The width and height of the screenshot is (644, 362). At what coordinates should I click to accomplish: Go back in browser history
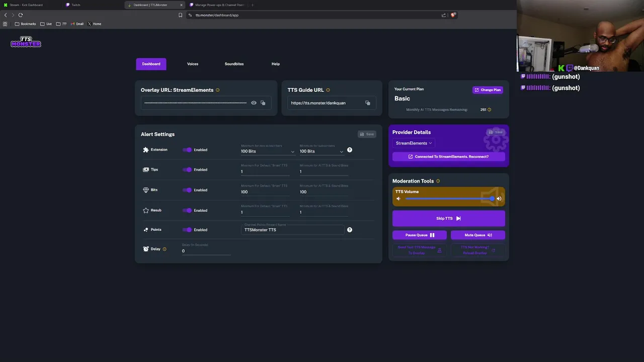pos(6,15)
